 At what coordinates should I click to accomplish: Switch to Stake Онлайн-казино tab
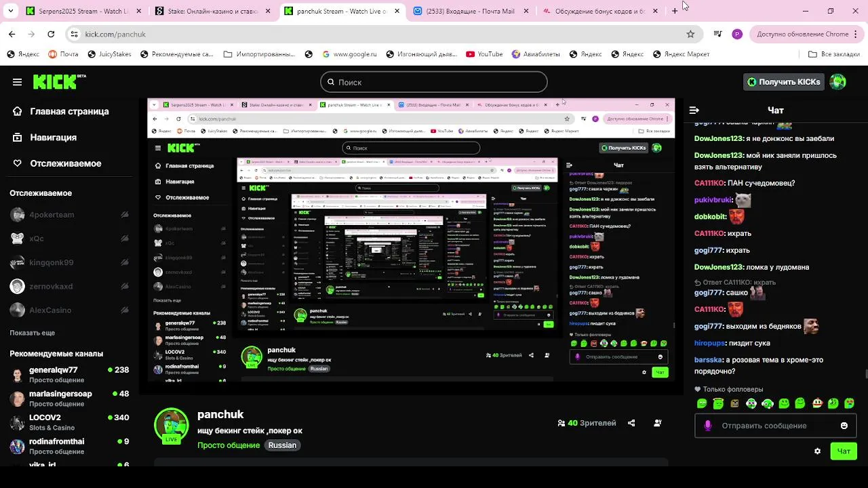tap(212, 11)
